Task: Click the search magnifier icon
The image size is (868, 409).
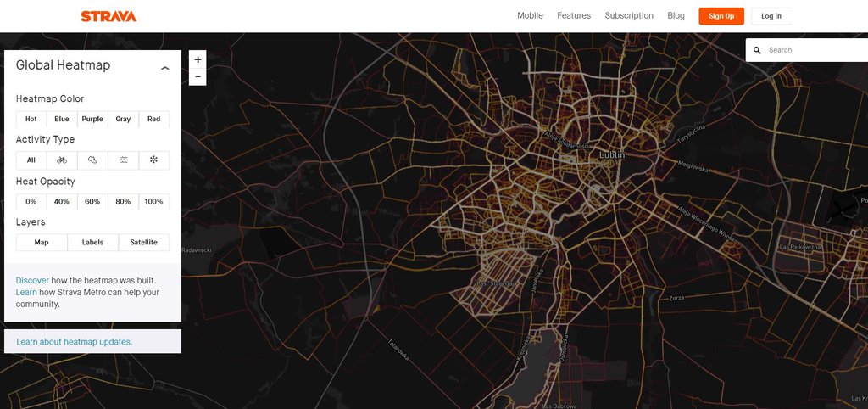Action: click(757, 50)
